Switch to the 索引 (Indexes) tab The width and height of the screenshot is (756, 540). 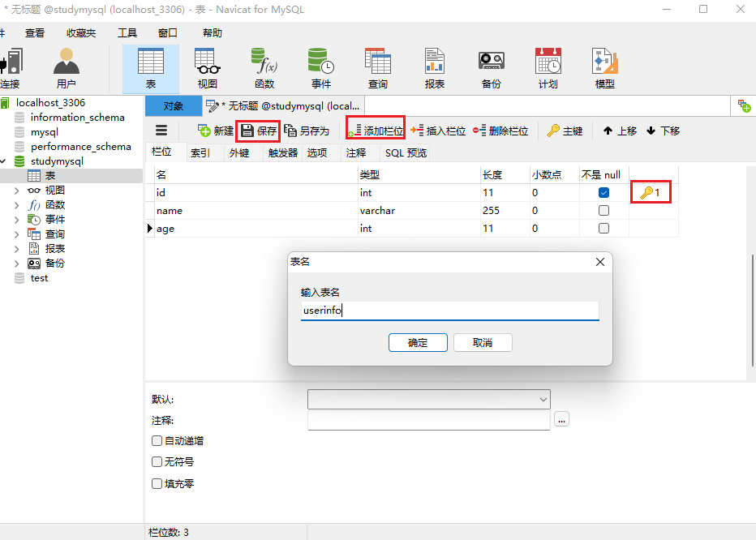tap(200, 153)
